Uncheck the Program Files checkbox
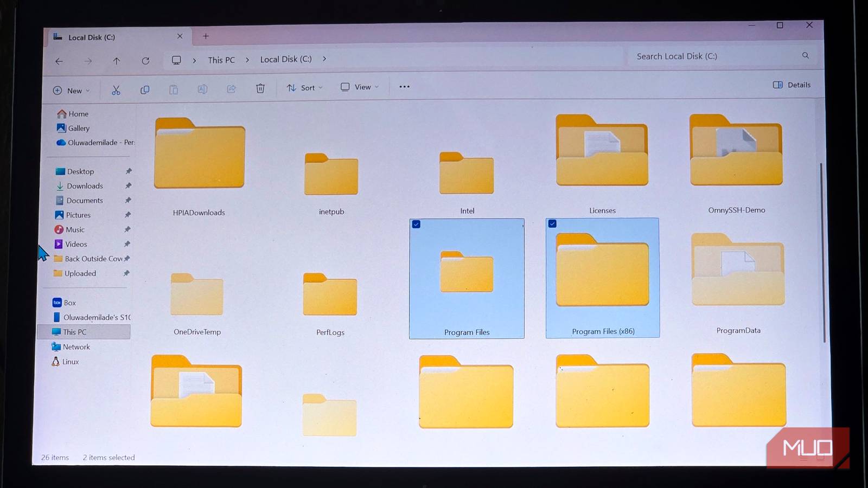The height and width of the screenshot is (488, 868). (416, 224)
